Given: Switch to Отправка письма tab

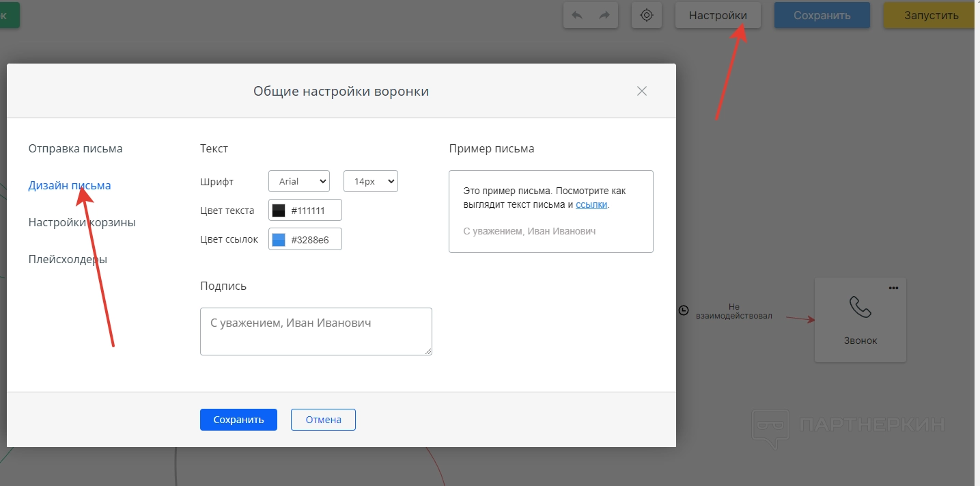Looking at the screenshot, I should [x=75, y=148].
